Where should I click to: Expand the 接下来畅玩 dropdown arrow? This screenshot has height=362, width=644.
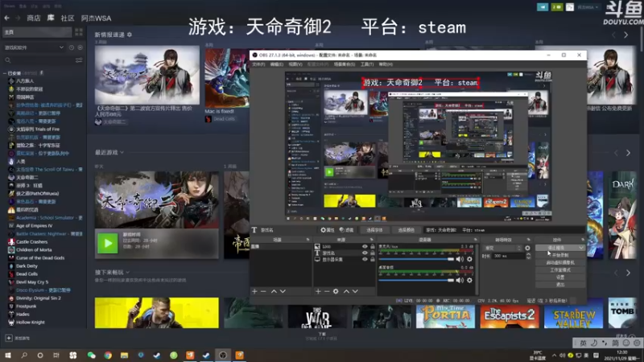point(128,272)
